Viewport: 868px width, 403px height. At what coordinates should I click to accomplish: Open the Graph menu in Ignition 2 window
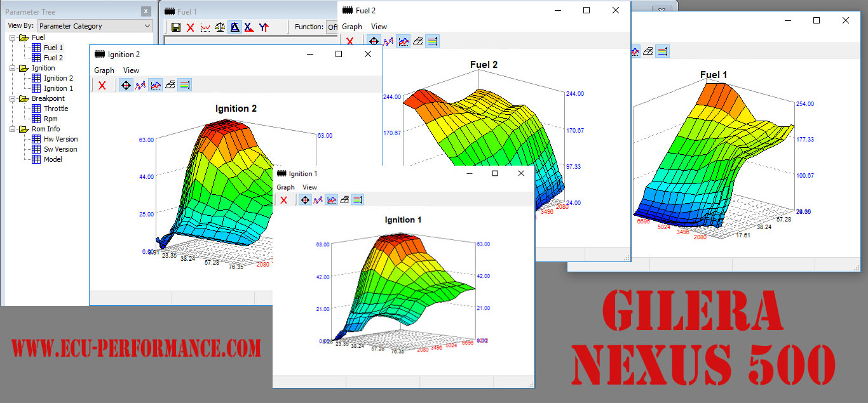[x=104, y=70]
